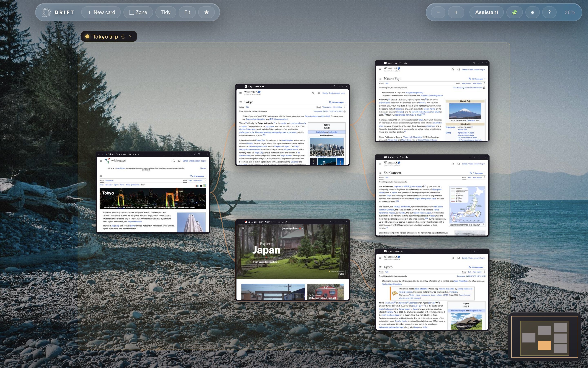
Task: Click search icon on Kyoto page
Action: point(453,258)
